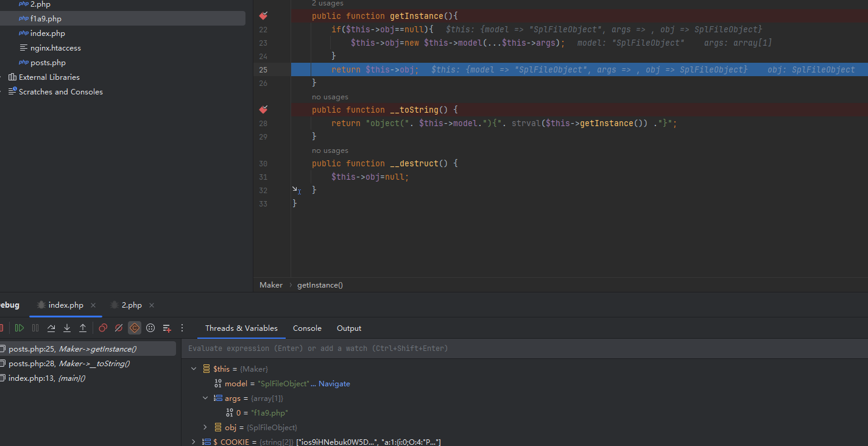This screenshot has width=868, height=446.
Task: Collapse the $this variable node
Action: pos(194,369)
